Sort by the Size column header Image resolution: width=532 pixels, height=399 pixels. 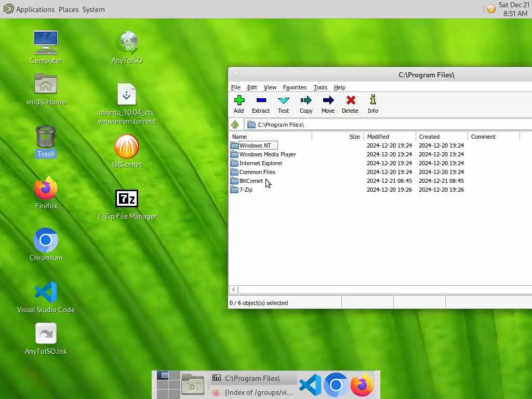[x=338, y=137]
